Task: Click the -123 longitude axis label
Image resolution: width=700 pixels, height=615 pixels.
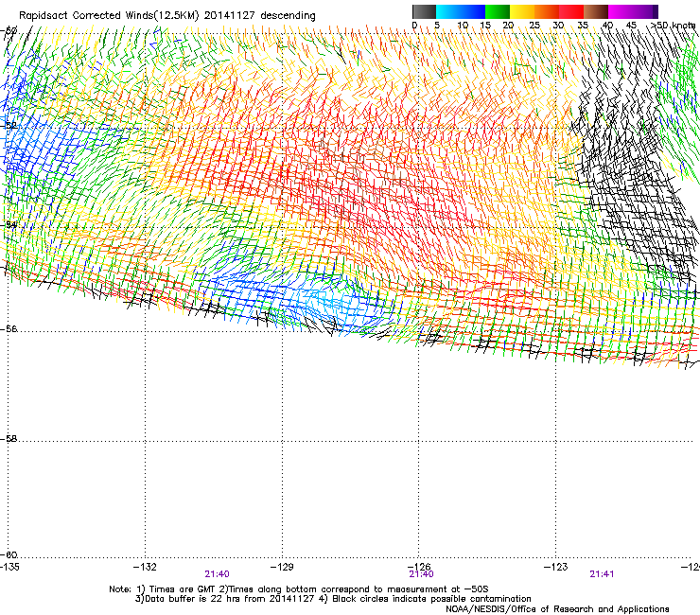Action: pos(556,567)
